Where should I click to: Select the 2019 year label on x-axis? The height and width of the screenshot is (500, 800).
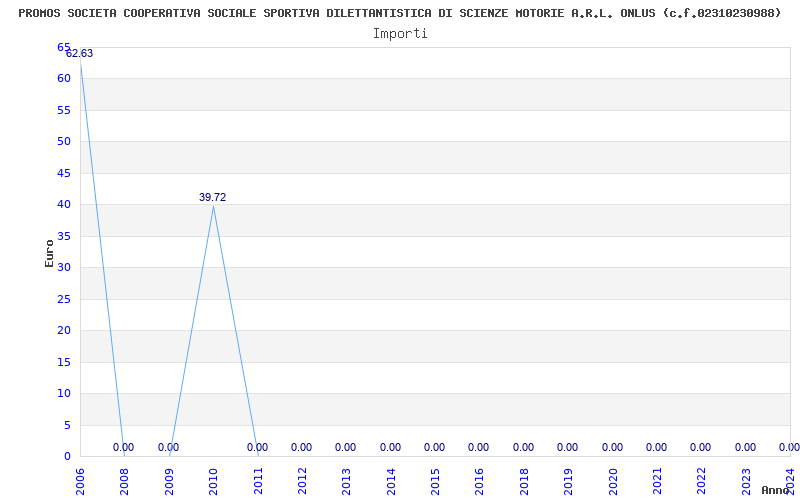tap(568, 481)
